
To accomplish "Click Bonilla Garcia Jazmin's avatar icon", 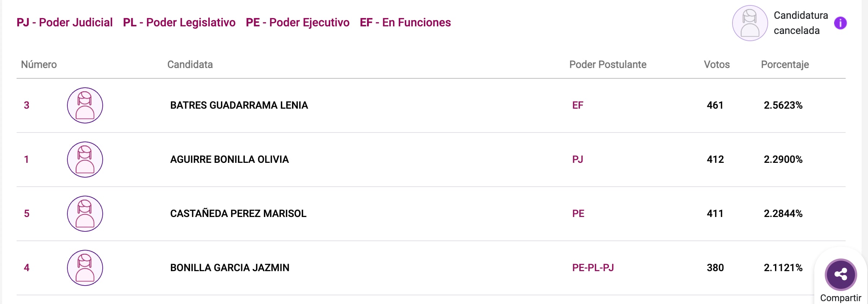I will [85, 268].
